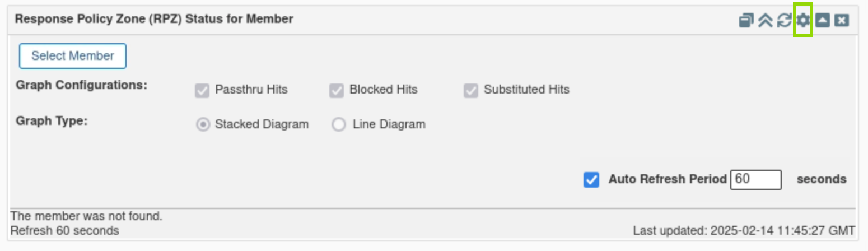
Task: Open widget settings gear icon
Action: point(803,21)
